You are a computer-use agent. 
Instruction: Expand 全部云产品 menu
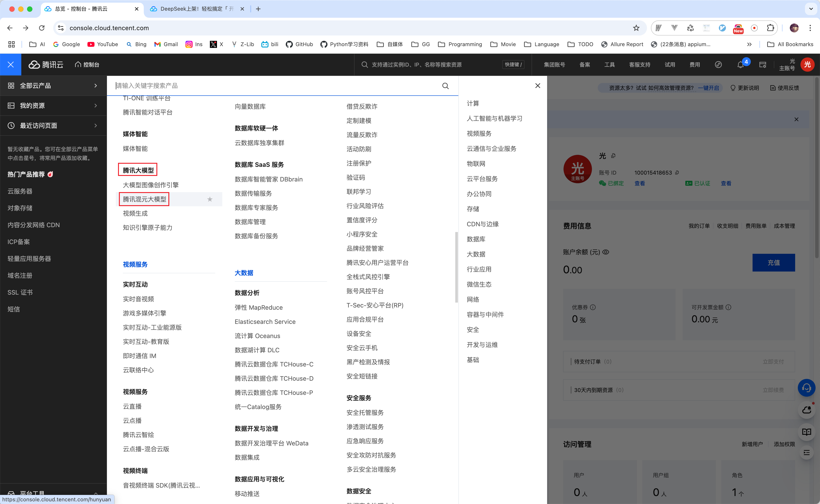(x=53, y=86)
